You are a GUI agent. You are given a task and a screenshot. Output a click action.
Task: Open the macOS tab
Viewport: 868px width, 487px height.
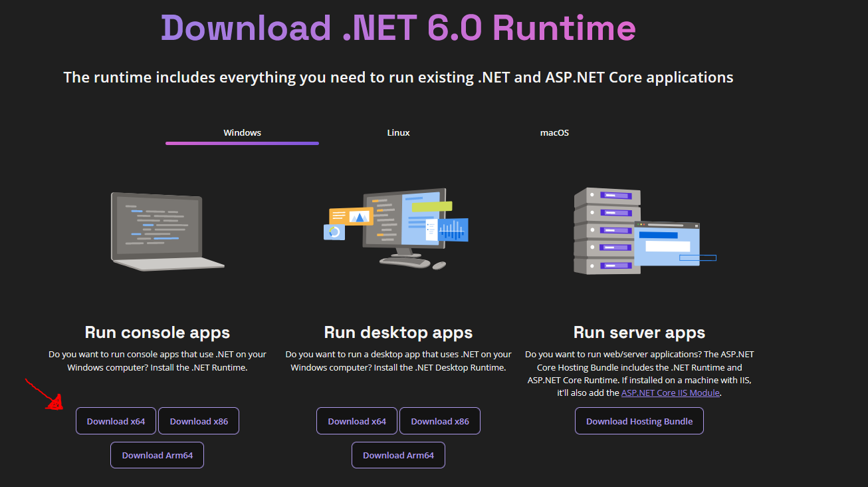click(x=554, y=133)
